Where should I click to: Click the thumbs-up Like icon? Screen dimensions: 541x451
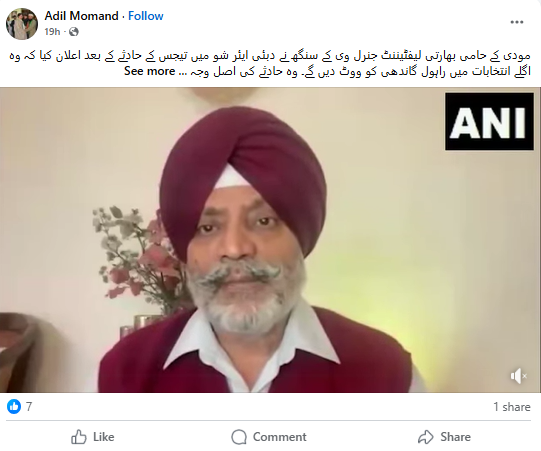point(79,437)
